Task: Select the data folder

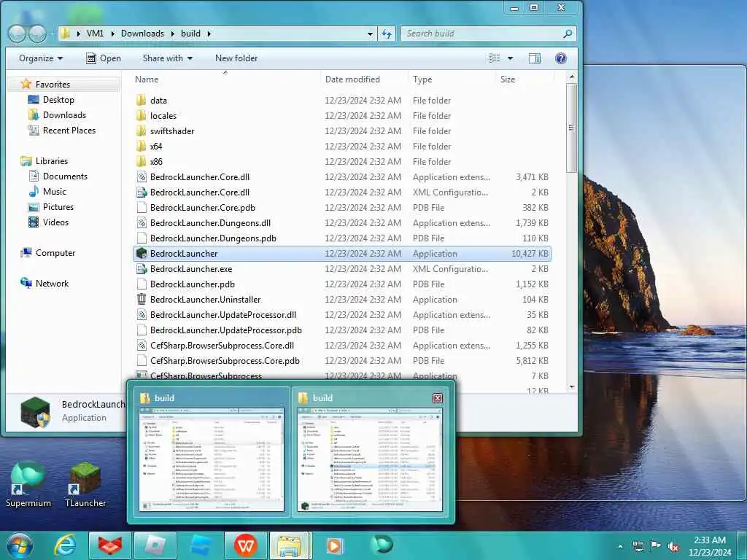Action: coord(342,101)
